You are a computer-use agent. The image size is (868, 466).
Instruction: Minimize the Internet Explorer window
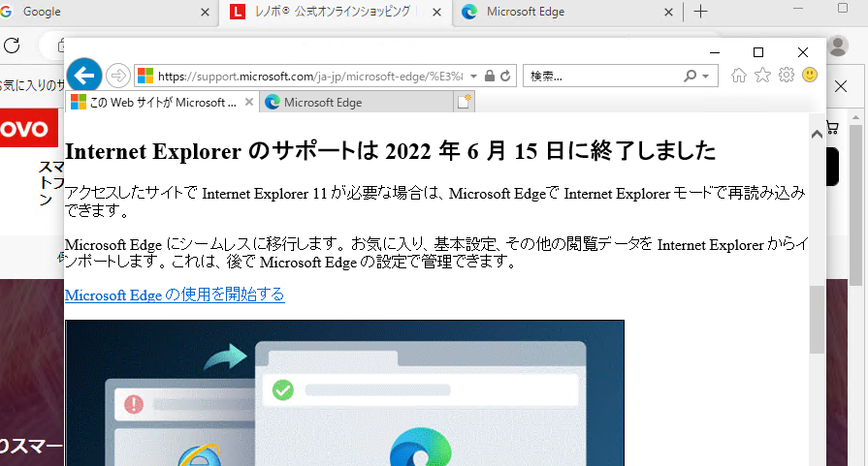[715, 52]
